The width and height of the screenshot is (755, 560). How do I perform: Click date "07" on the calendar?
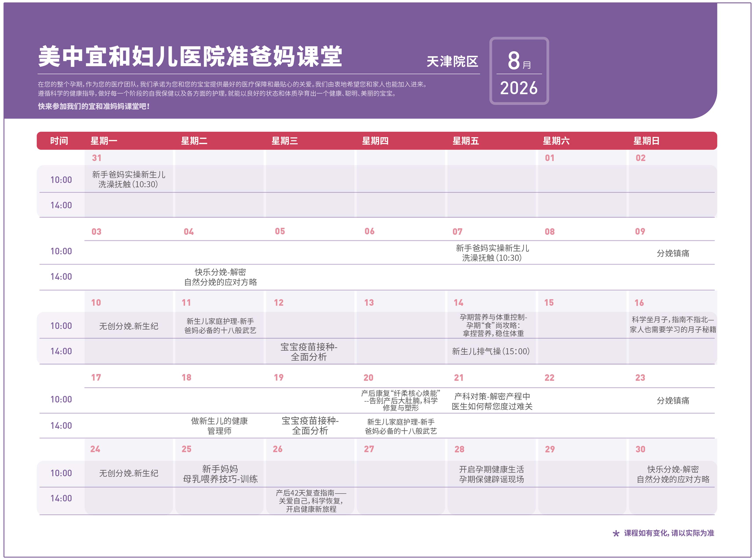[x=457, y=232]
